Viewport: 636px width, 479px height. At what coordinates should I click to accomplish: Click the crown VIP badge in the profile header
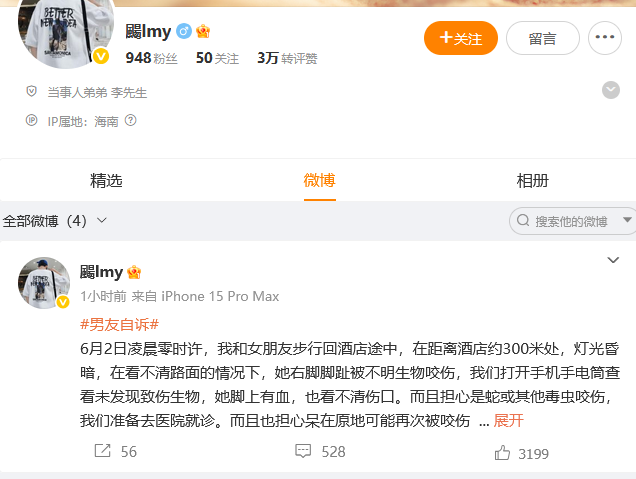[203, 31]
